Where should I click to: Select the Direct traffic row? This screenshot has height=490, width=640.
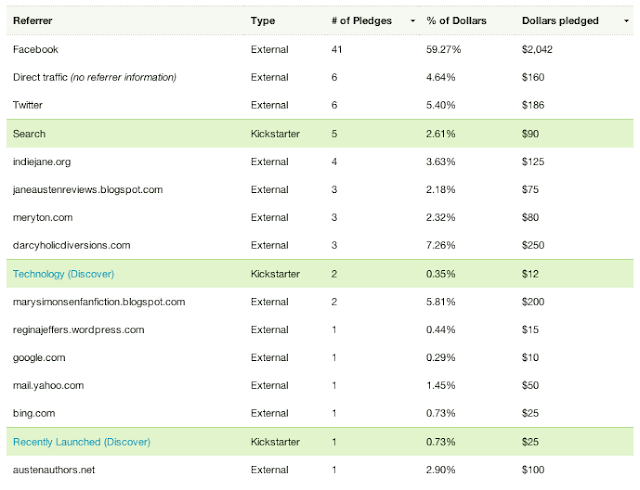click(x=94, y=77)
